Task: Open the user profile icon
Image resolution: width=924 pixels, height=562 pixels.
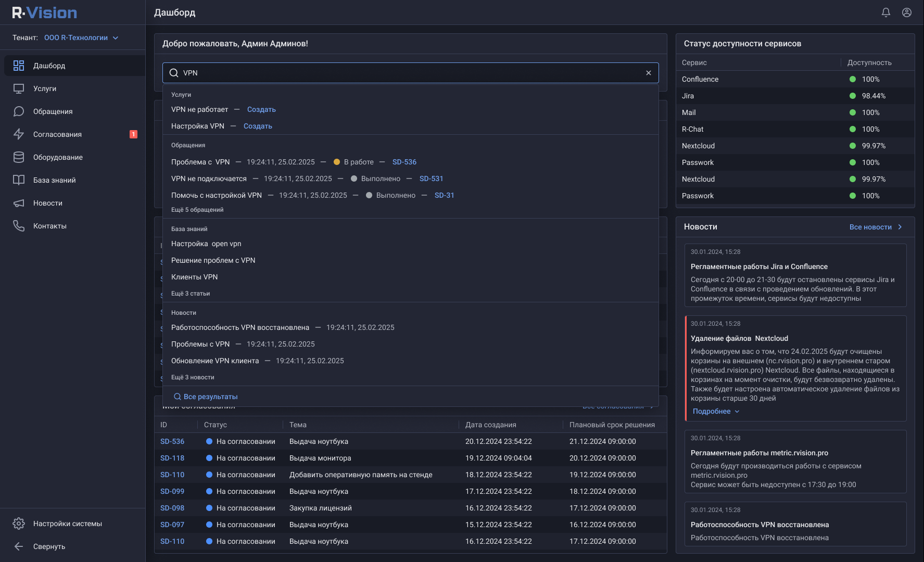Action: (907, 12)
